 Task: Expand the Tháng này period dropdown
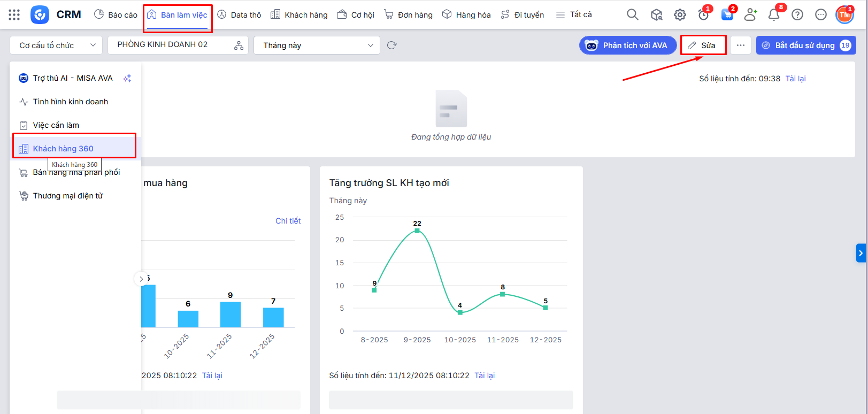click(317, 45)
